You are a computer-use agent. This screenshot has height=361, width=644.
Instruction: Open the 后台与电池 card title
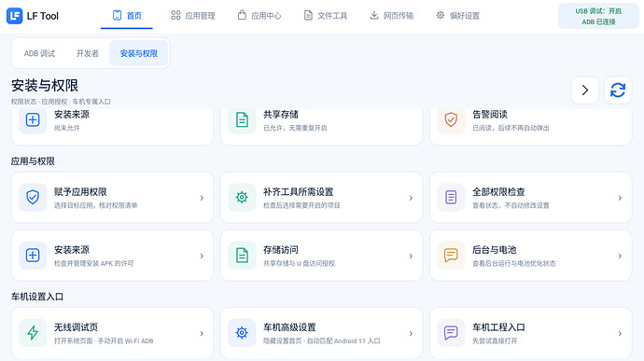point(494,250)
